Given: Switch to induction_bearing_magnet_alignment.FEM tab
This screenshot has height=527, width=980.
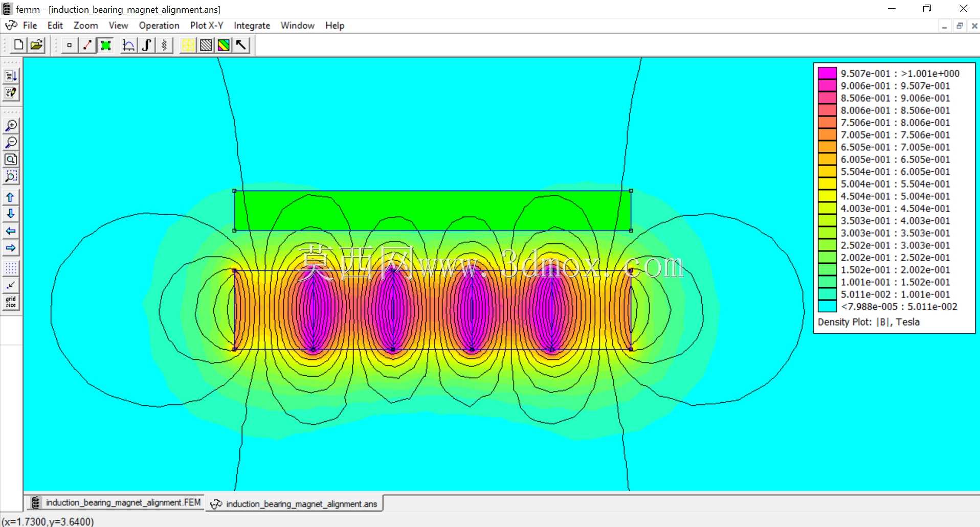Looking at the screenshot, I should [116, 503].
